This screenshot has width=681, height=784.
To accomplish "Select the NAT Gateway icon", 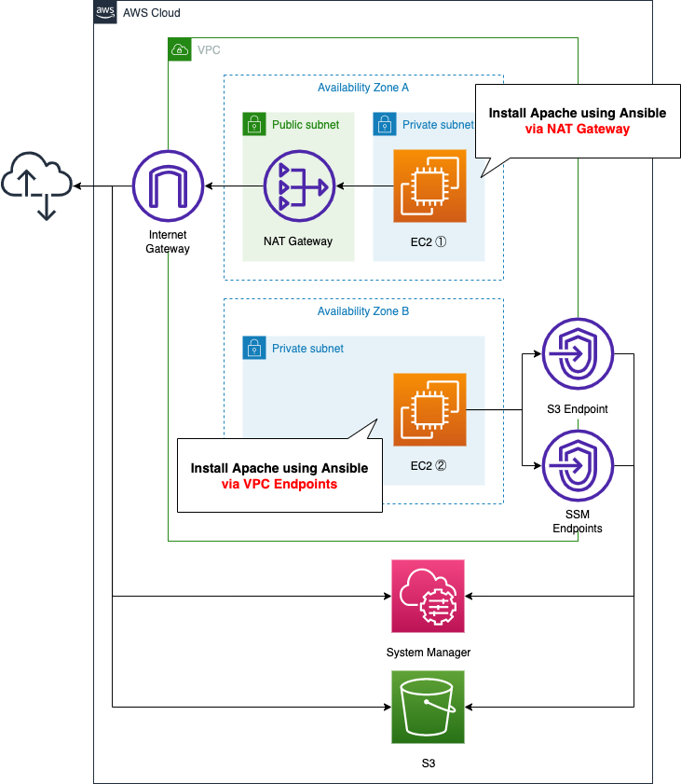I will tap(299, 186).
